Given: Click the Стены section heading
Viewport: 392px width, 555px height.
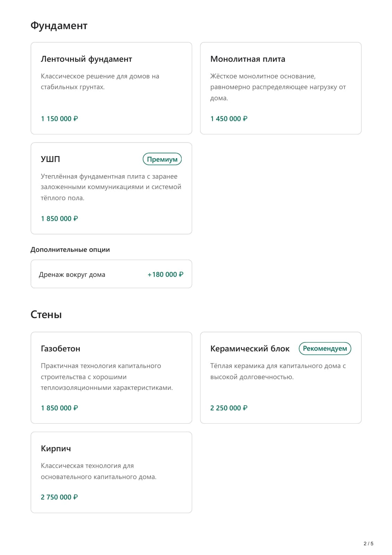Looking at the screenshot, I should point(46,315).
